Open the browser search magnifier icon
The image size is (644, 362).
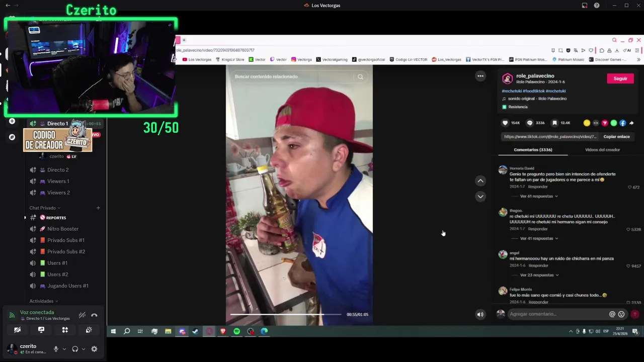click(x=614, y=40)
